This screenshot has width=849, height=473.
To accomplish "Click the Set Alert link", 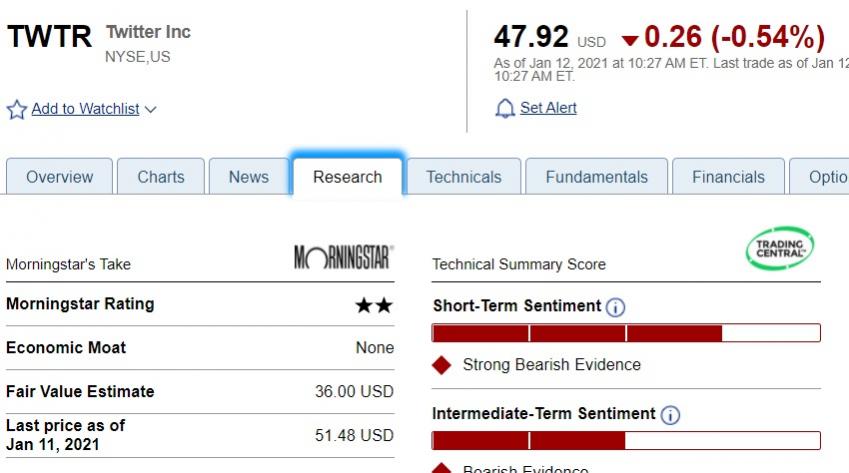I will 548,108.
